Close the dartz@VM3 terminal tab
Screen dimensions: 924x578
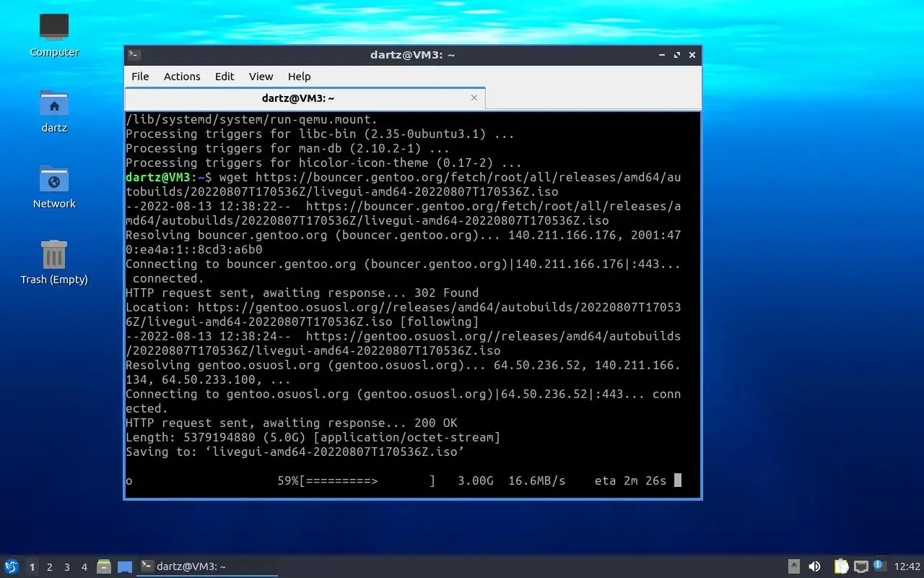click(474, 98)
